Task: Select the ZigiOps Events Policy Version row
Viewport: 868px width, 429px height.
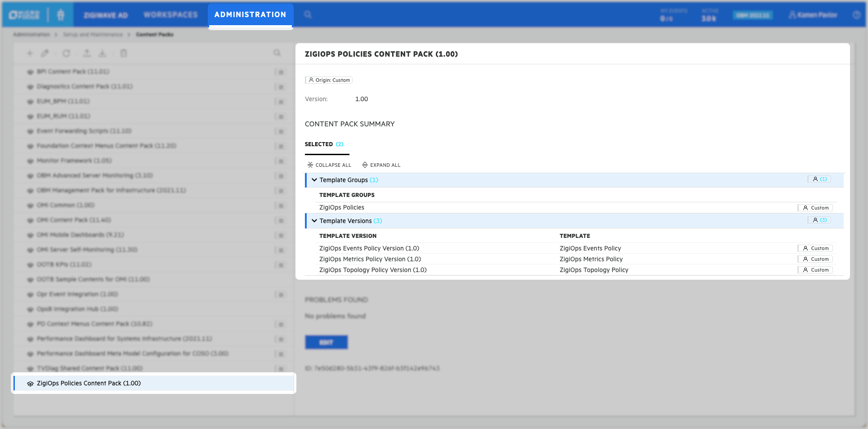Action: coord(369,248)
